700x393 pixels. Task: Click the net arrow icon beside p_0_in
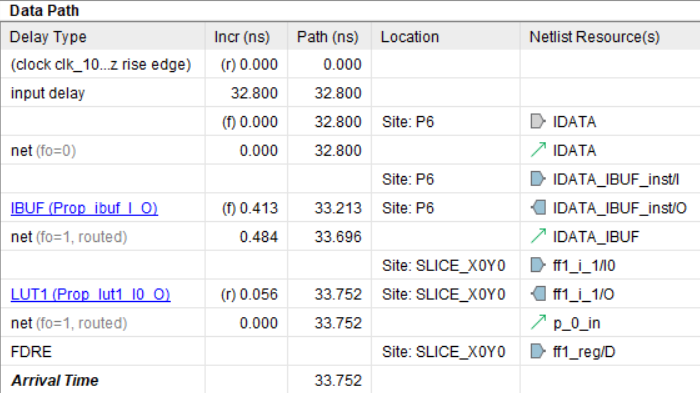[538, 322]
